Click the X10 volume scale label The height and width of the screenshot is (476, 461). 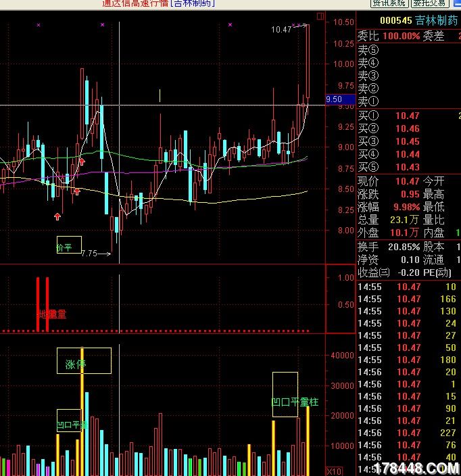click(333, 471)
